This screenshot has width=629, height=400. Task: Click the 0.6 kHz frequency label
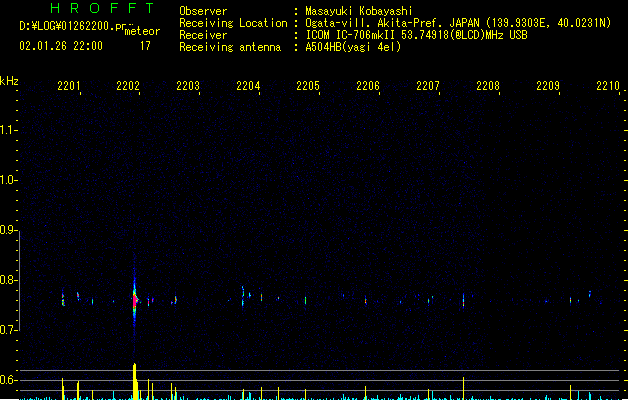click(8, 380)
